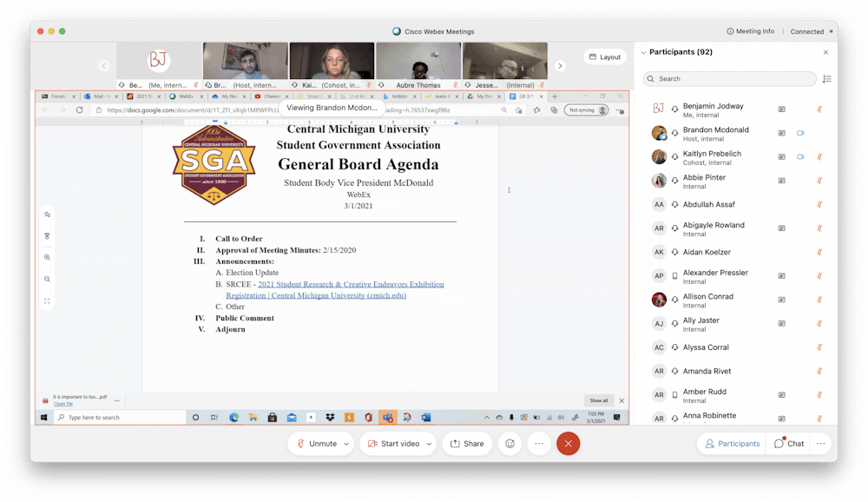The width and height of the screenshot is (868, 502).
Task: Expand audio options arrow next to Unmute
Action: coord(346,443)
